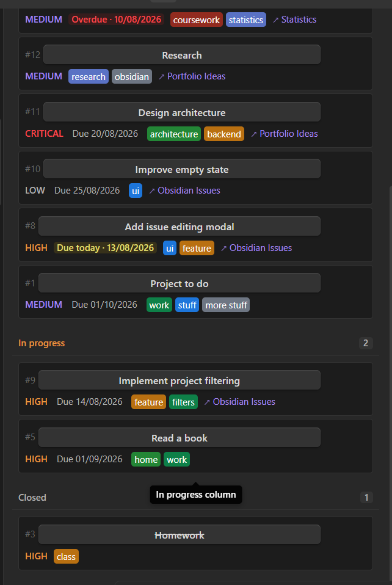
Task: Select the coursework tag
Action: click(197, 20)
